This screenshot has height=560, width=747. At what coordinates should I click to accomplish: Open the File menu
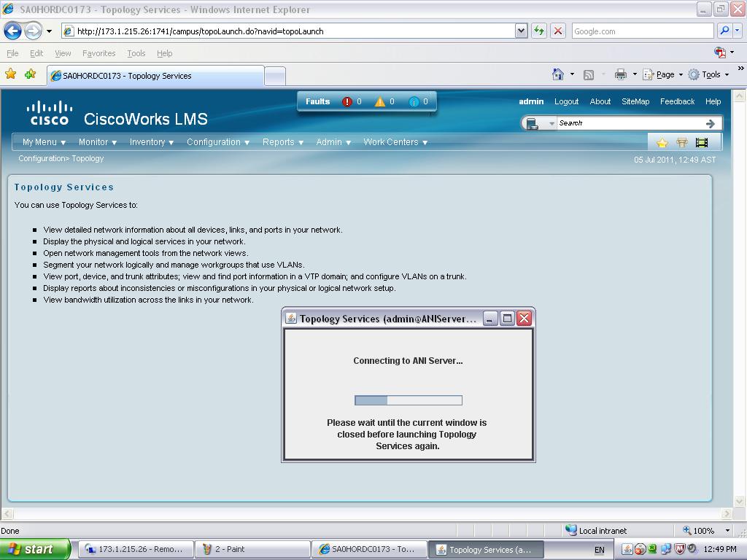[13, 53]
